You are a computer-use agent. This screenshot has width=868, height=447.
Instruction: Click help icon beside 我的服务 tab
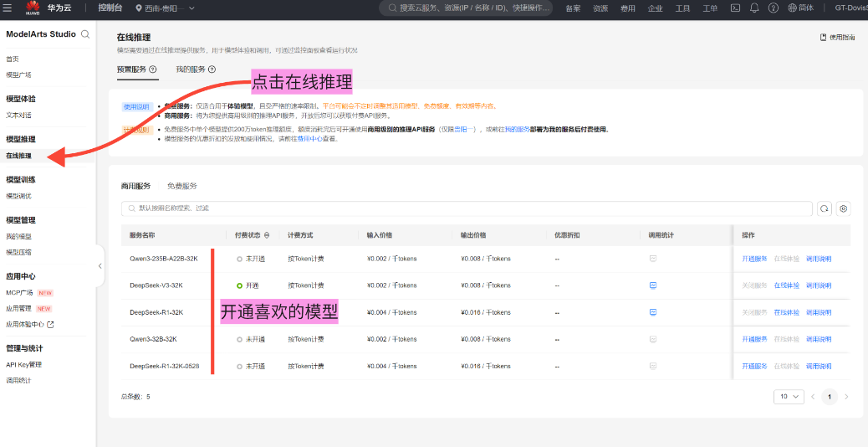coord(212,69)
